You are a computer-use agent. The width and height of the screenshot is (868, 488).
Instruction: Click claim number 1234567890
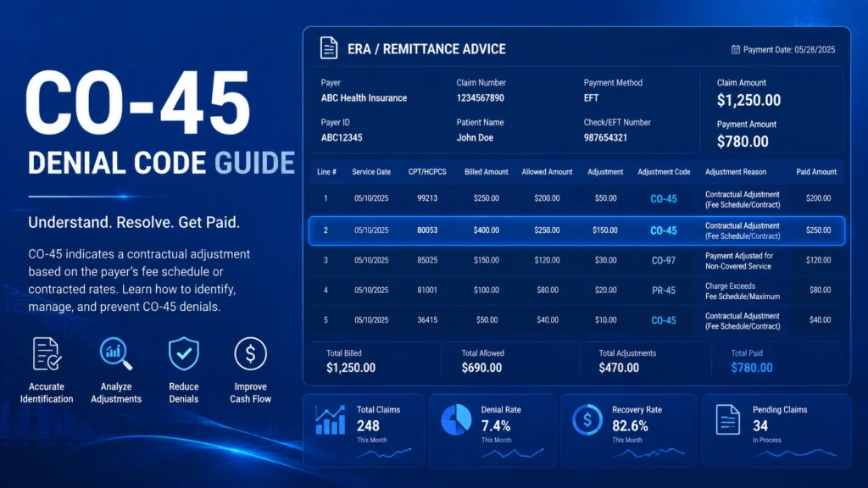tap(480, 98)
